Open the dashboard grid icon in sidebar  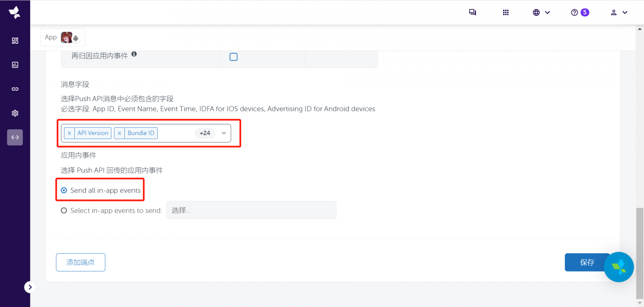(x=15, y=40)
